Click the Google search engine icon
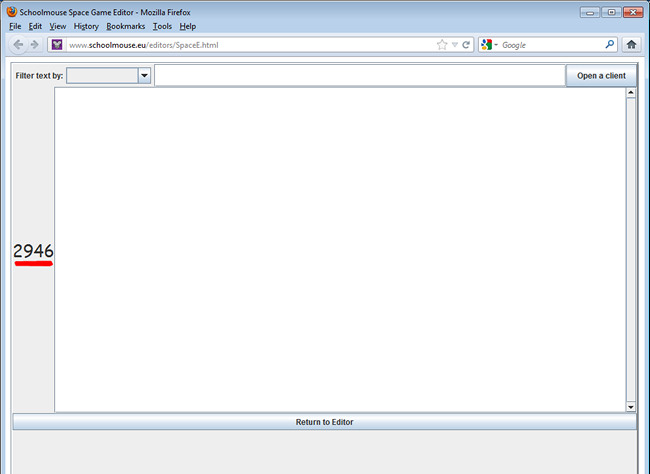 (486, 45)
